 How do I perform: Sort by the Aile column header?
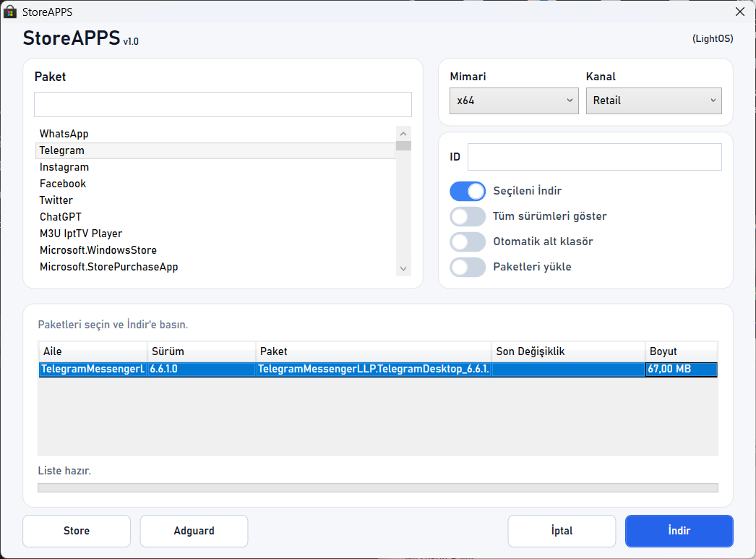coord(93,351)
